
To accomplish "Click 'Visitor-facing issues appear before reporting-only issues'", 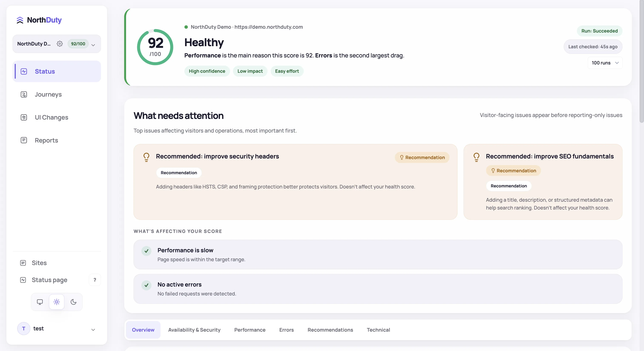I will (551, 115).
